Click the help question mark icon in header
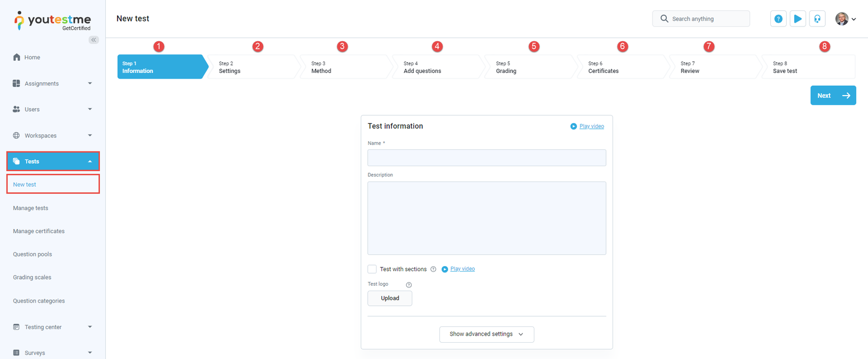The width and height of the screenshot is (868, 359). pos(778,19)
